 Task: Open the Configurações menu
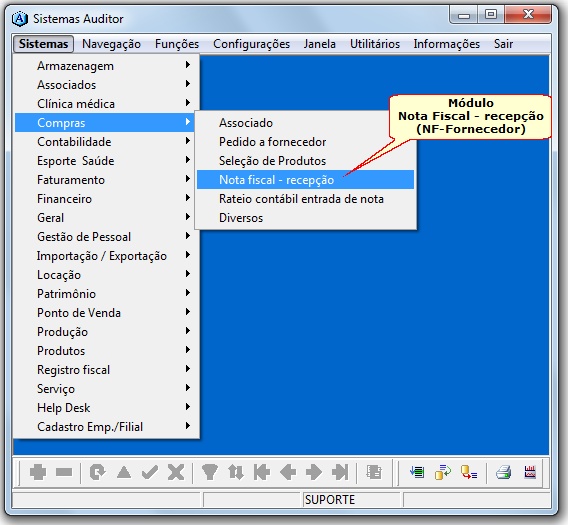(251, 44)
